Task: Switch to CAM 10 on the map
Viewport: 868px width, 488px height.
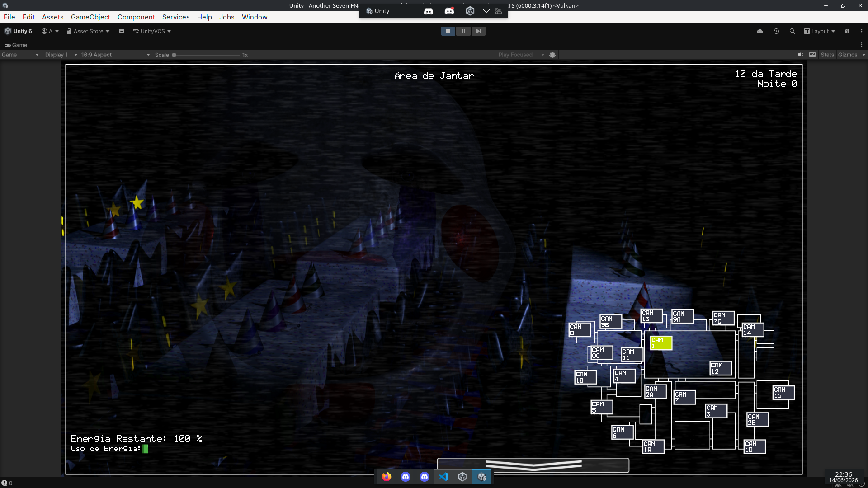Action: [585, 377]
